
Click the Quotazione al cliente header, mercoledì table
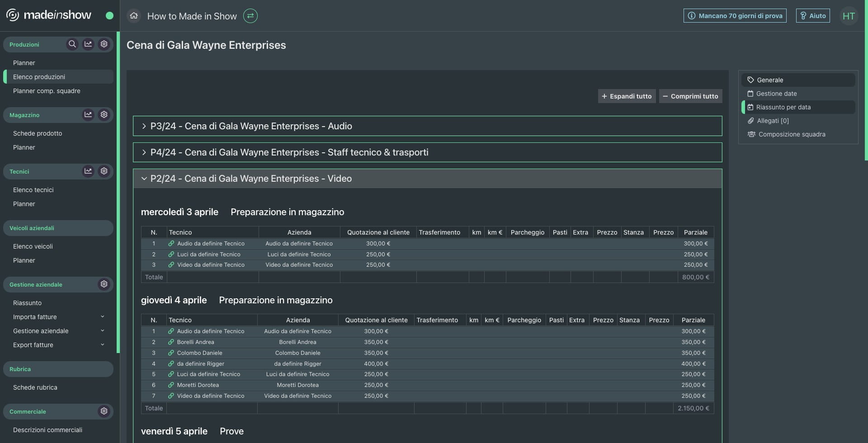(x=378, y=232)
